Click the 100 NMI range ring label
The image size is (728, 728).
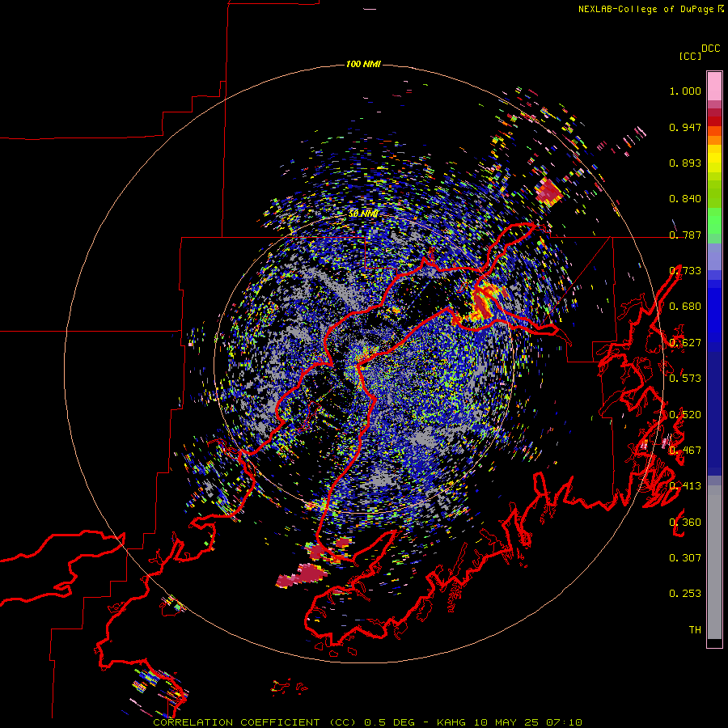click(x=363, y=64)
